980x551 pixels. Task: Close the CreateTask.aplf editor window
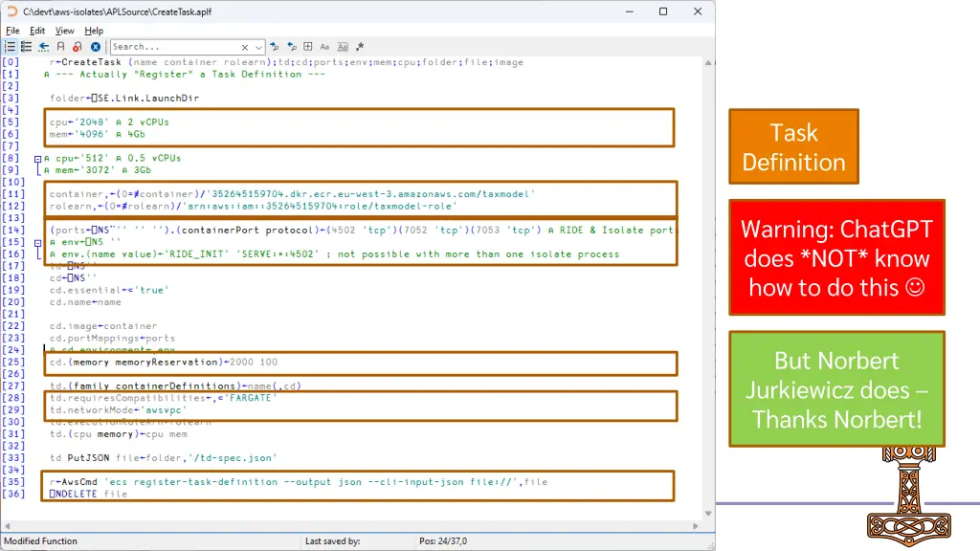698,11
